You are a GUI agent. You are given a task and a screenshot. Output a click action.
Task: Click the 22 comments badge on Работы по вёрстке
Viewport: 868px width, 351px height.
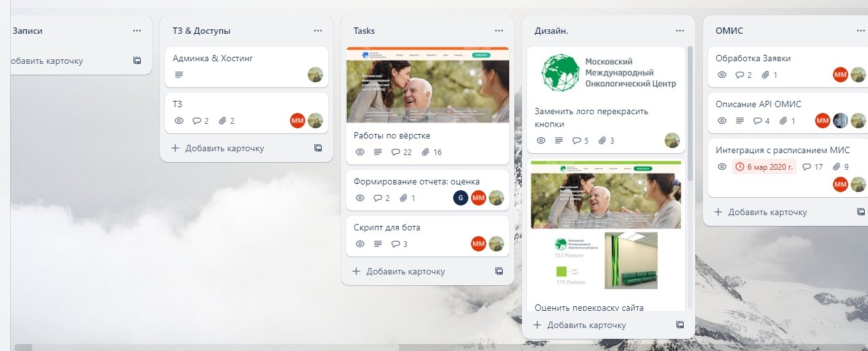[401, 152]
